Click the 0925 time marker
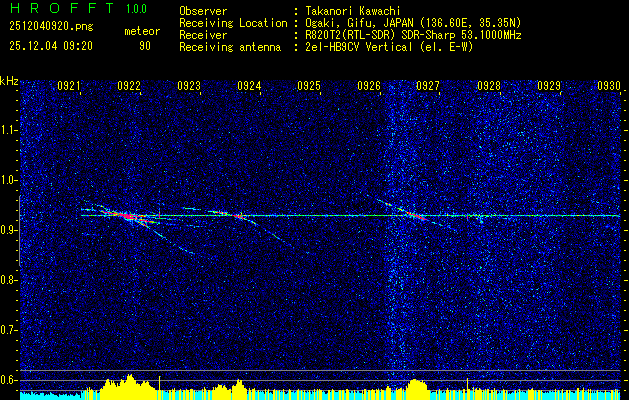629x400 pixels. click(309, 85)
